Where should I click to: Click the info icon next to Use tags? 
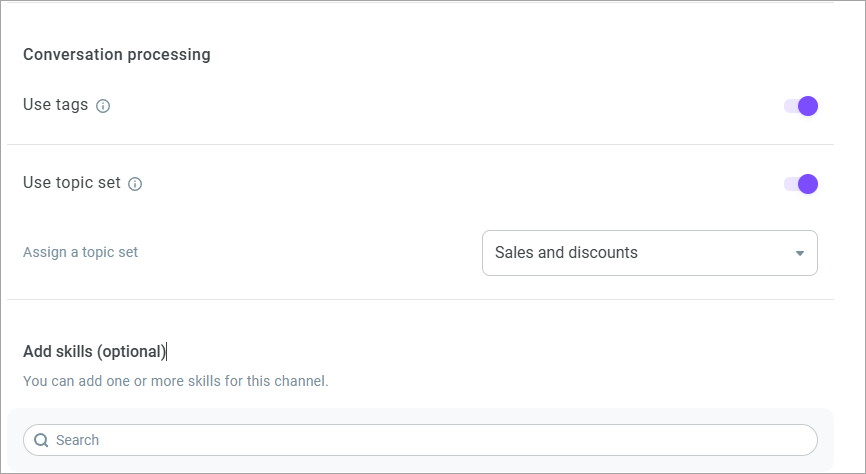(x=103, y=106)
